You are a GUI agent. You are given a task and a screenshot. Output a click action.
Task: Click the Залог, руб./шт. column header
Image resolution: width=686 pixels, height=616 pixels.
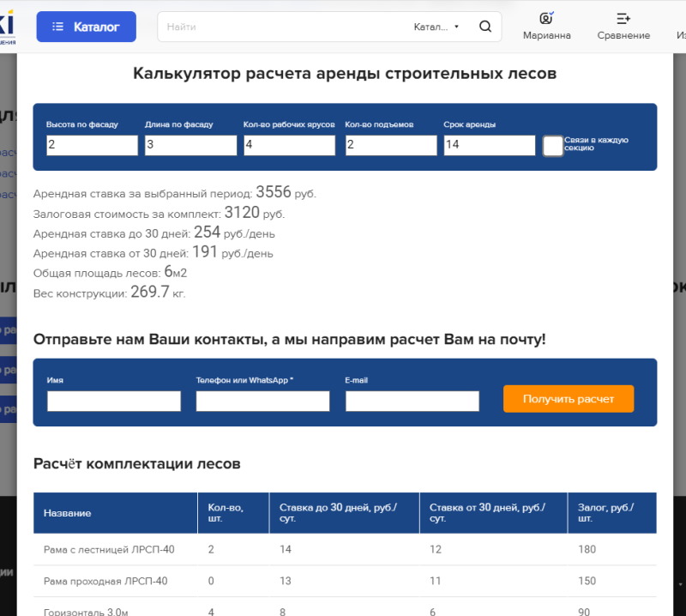point(605,513)
